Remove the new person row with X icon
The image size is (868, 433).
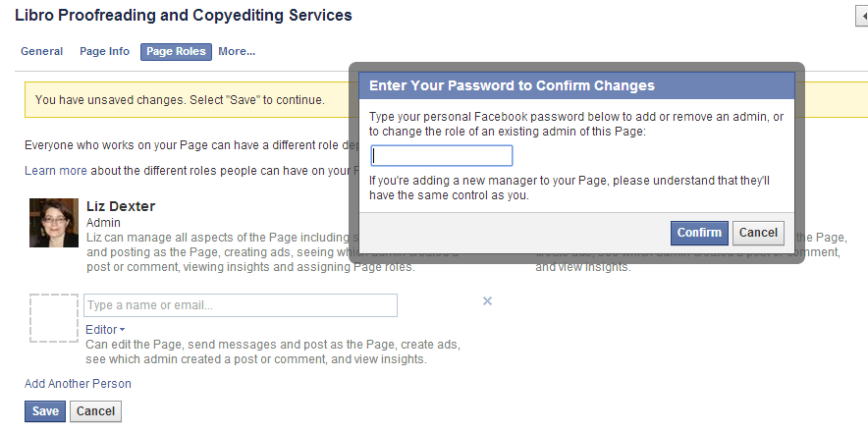(487, 301)
